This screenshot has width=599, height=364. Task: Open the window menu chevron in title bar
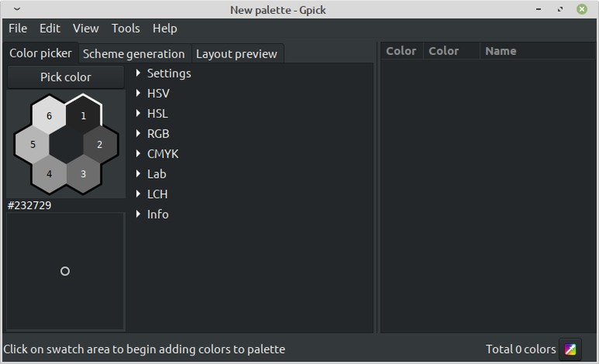click(x=17, y=9)
